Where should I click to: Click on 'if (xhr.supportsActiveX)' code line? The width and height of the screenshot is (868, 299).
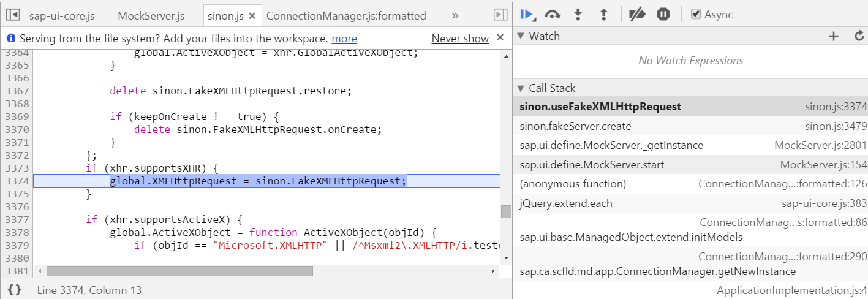pyautogui.click(x=165, y=220)
